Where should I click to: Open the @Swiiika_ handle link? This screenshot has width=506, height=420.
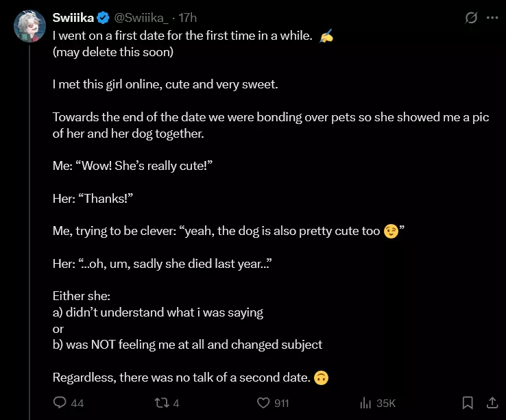[x=141, y=18]
